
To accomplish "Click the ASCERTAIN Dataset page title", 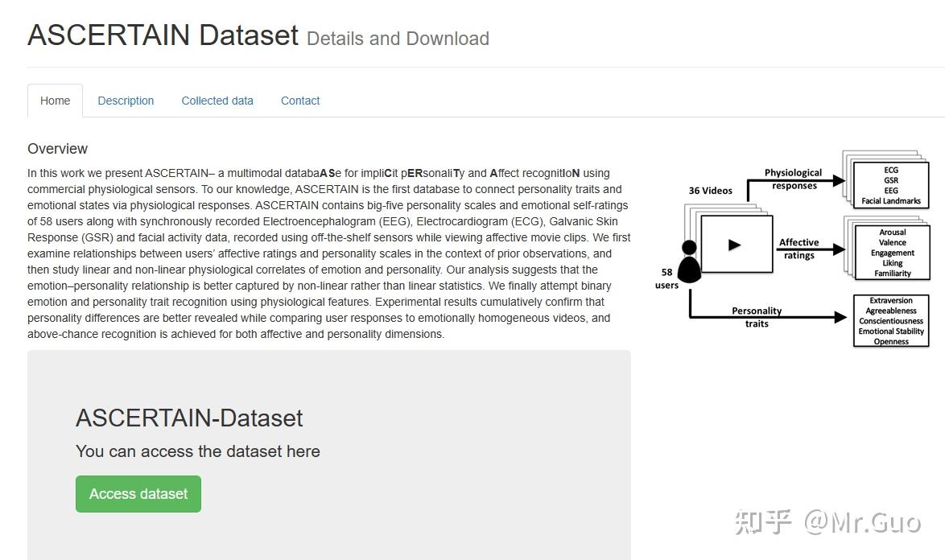I will pos(163,35).
